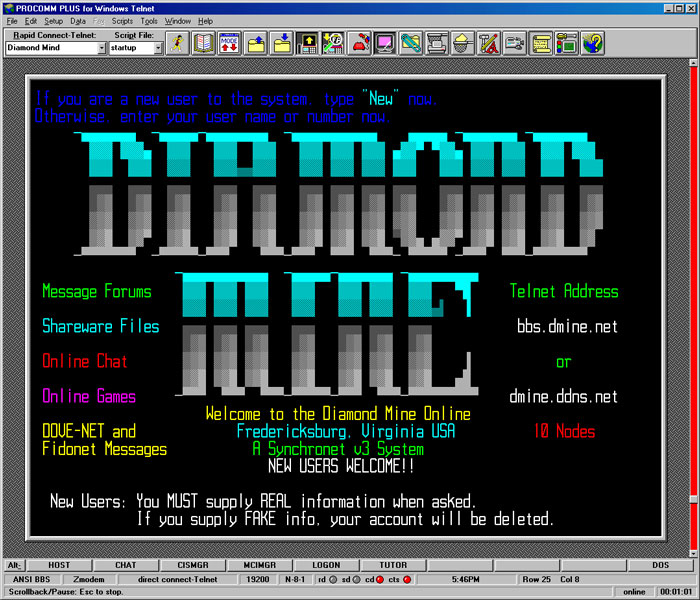Image resolution: width=700 pixels, height=600 pixels.
Task: Click the running man script start icon
Action: 178,43
